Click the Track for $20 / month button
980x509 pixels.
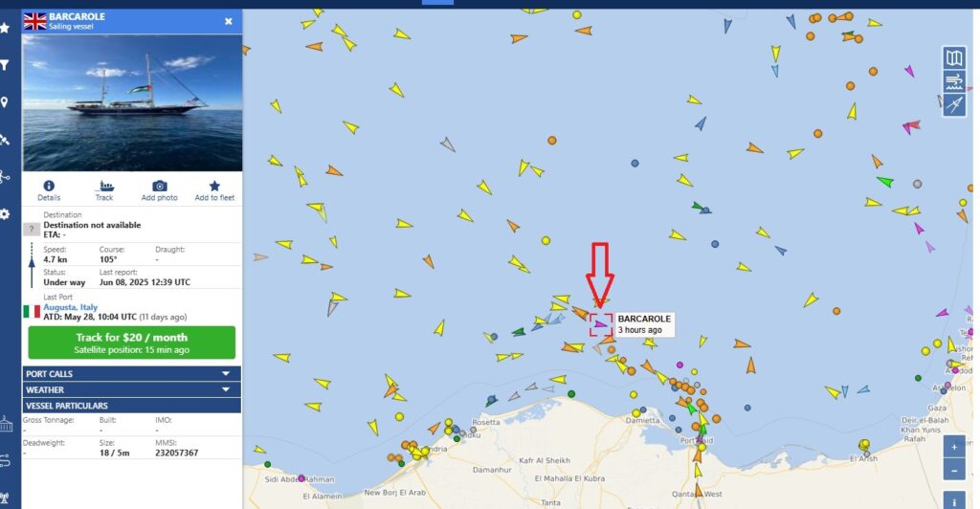click(132, 343)
